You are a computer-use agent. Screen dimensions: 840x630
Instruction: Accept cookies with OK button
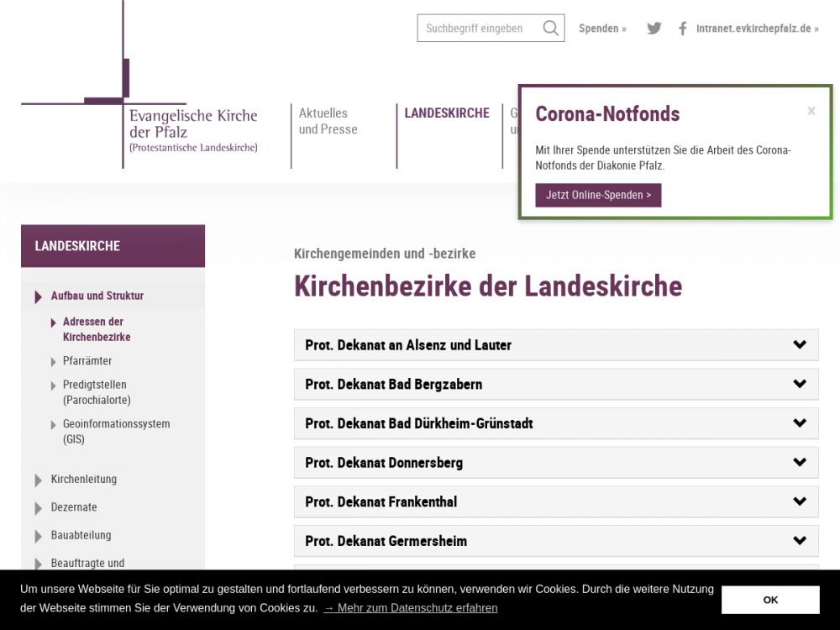click(x=770, y=600)
